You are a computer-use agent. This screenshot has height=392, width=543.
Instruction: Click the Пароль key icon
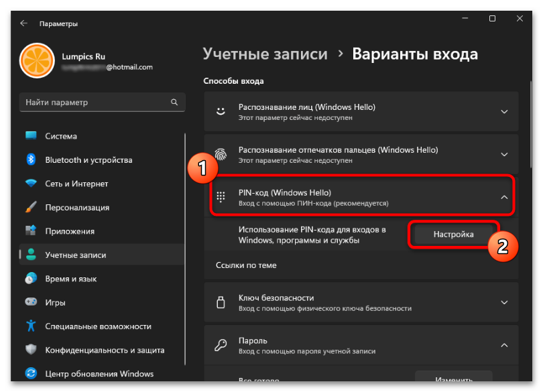click(221, 345)
